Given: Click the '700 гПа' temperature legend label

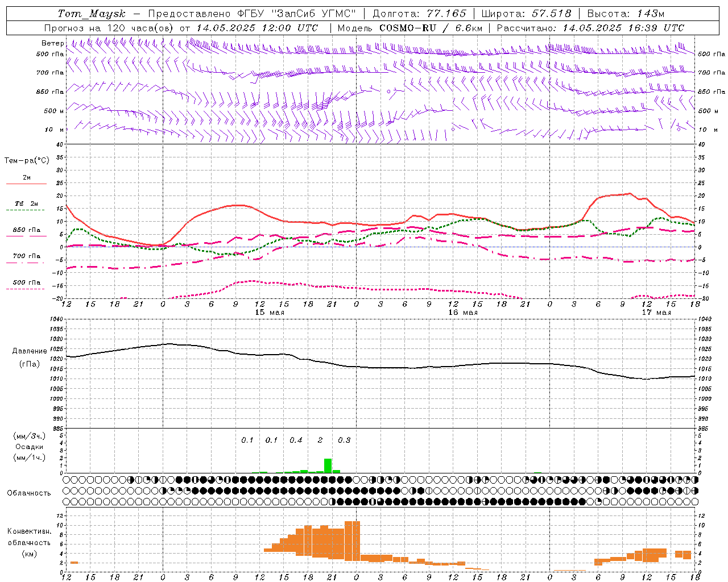Looking at the screenshot, I should (26, 256).
